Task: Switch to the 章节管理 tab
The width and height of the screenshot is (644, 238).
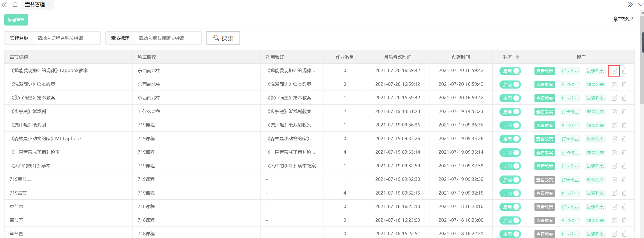Action: pos(35,5)
